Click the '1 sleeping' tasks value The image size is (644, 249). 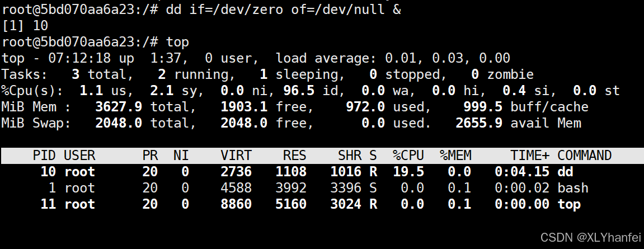point(302,74)
